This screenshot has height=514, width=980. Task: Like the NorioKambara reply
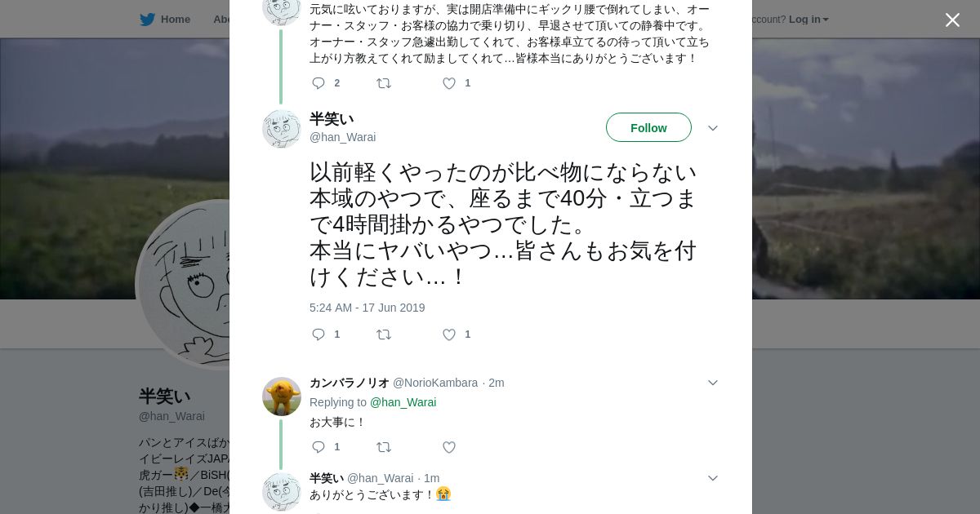pyautogui.click(x=449, y=447)
